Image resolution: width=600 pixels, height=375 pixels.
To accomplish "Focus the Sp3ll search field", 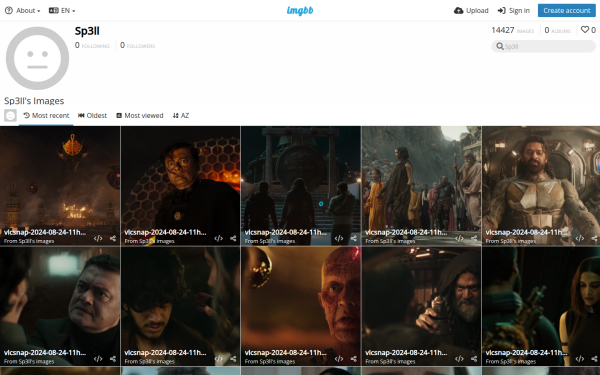I will [x=543, y=46].
